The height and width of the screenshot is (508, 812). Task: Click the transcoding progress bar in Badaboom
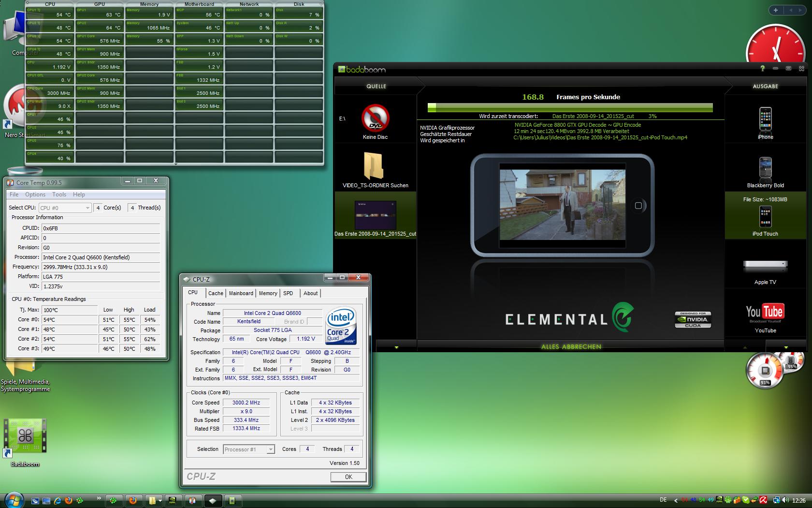point(570,107)
